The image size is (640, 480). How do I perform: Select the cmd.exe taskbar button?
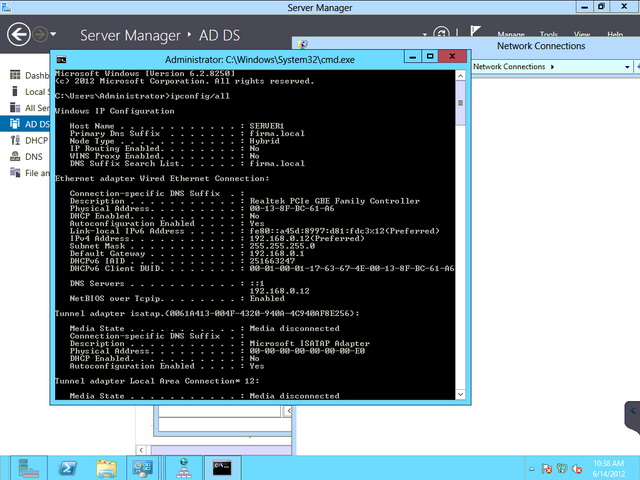point(222,467)
